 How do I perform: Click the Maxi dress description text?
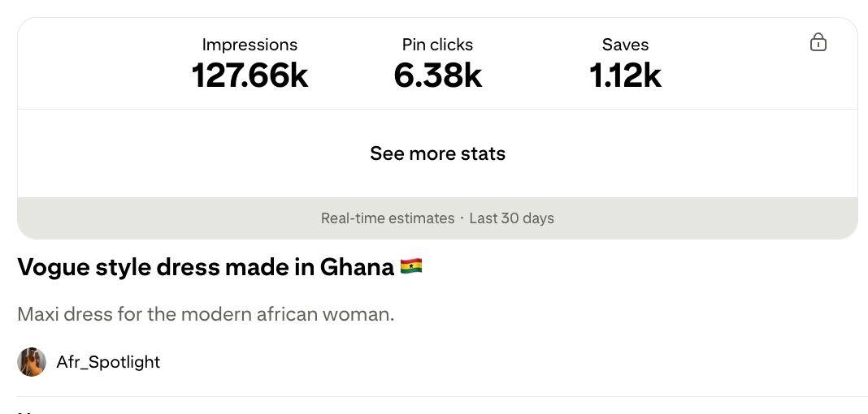point(206,314)
